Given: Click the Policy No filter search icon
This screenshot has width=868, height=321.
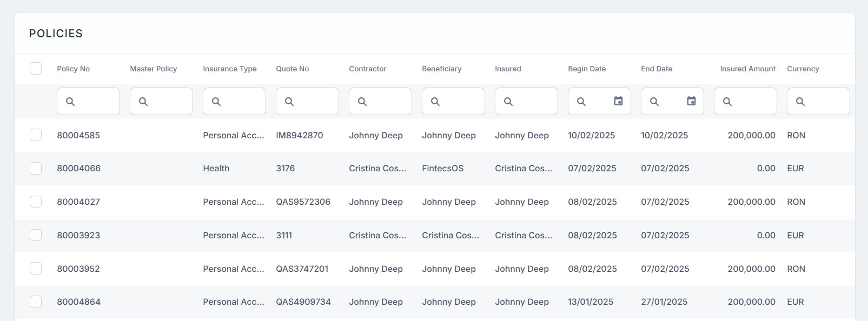Looking at the screenshot, I should pos(70,102).
